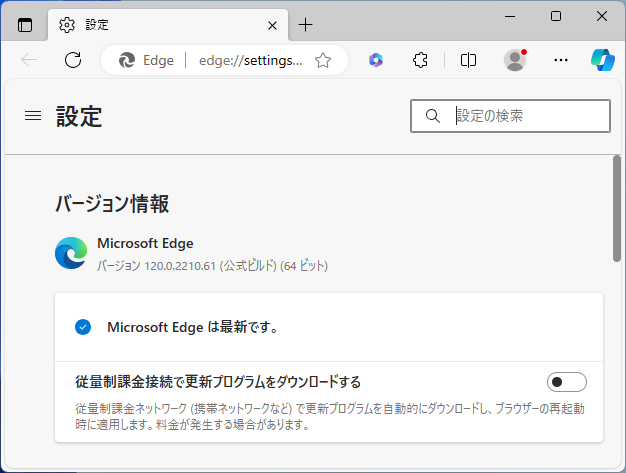Open the settings hamburger menu
This screenshot has height=473, width=626.
click(33, 116)
